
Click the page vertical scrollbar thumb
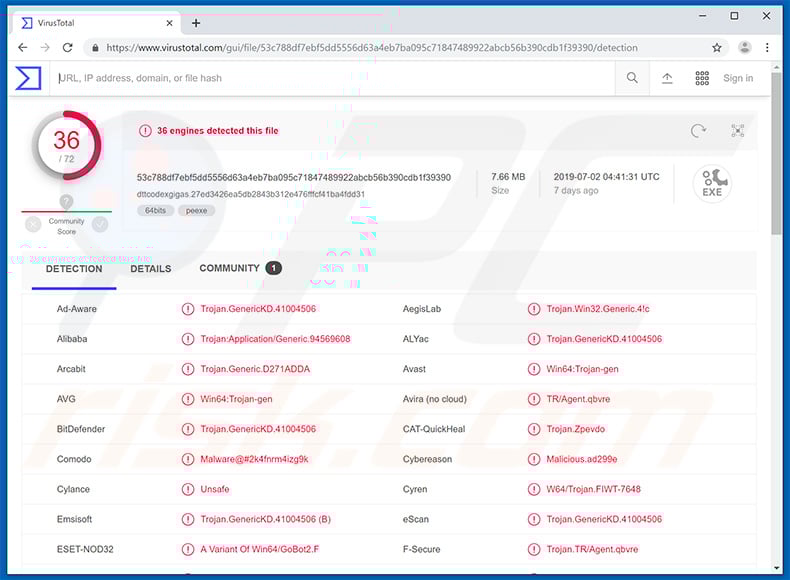coord(776,153)
